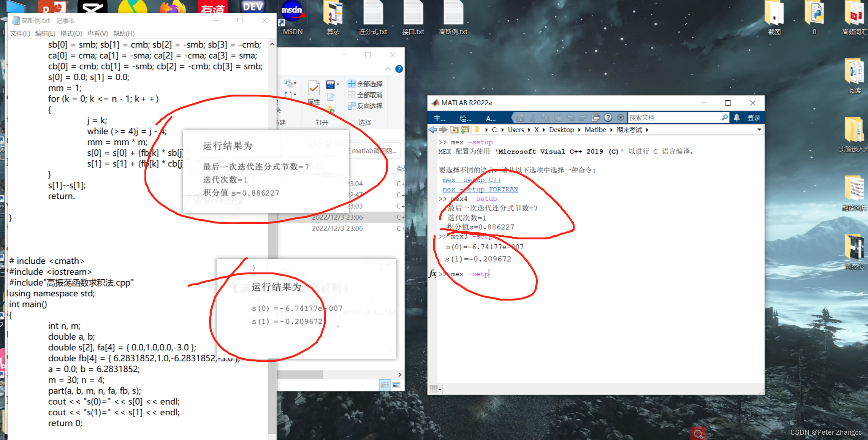Open the file with the Dev-C++ icon
This screenshot has height=440, width=868.
pos(330,84)
